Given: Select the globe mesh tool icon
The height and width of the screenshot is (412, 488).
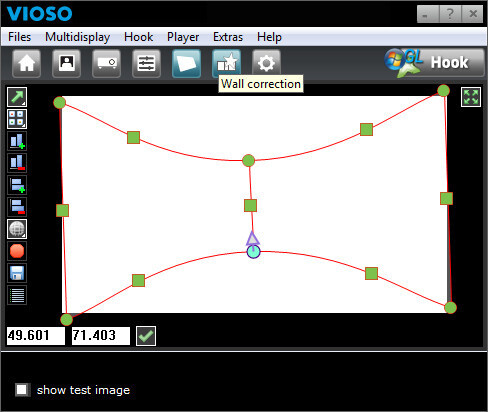Looking at the screenshot, I should pos(17,229).
